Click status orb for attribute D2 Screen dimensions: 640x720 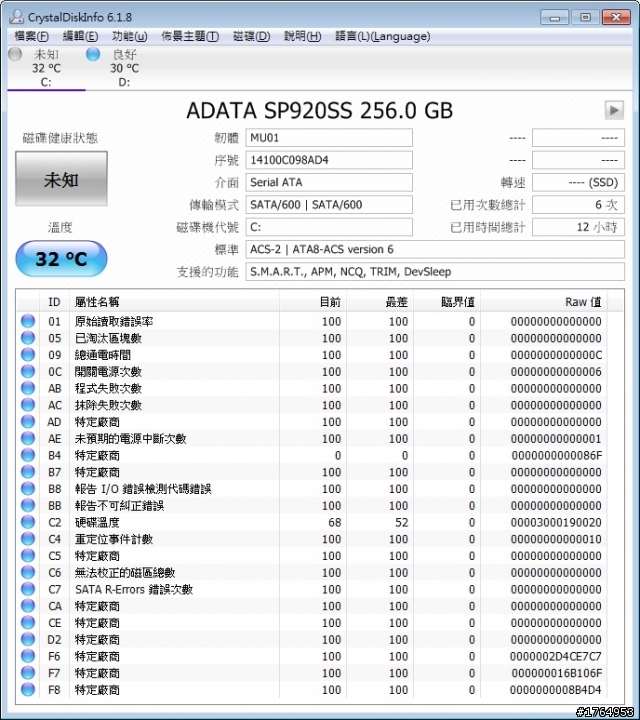[x=28, y=640]
